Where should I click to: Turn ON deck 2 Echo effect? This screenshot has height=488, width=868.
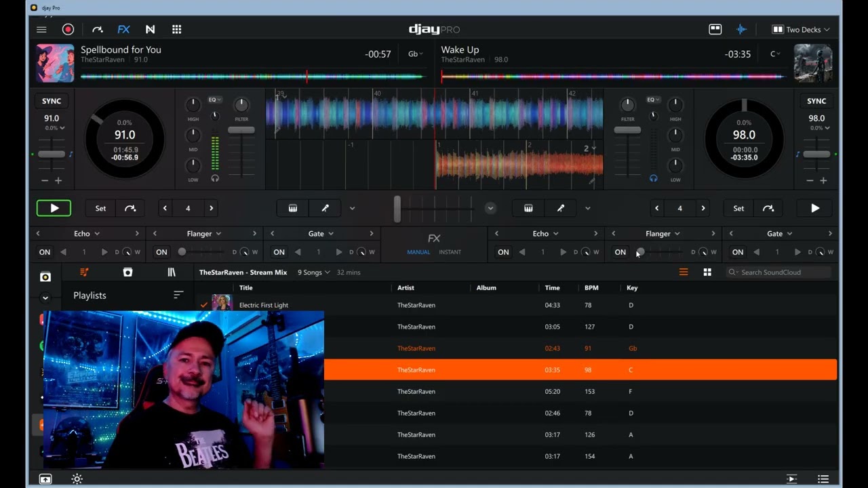(x=503, y=252)
